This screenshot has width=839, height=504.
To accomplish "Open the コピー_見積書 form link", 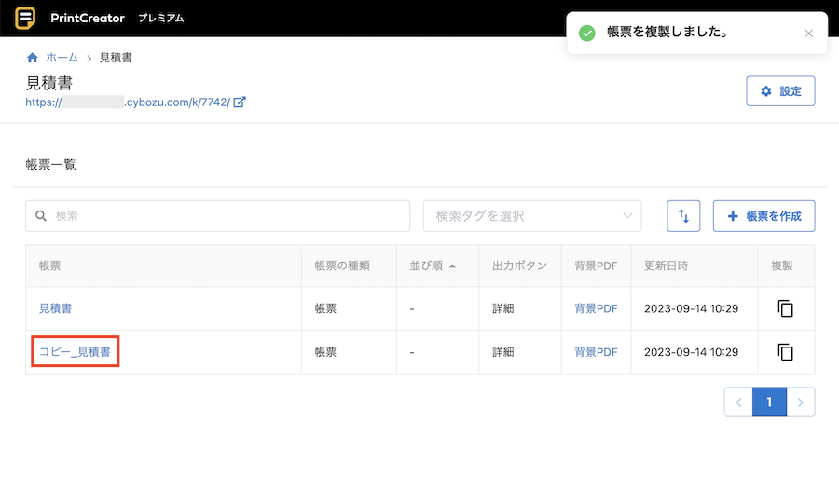I will tap(76, 352).
